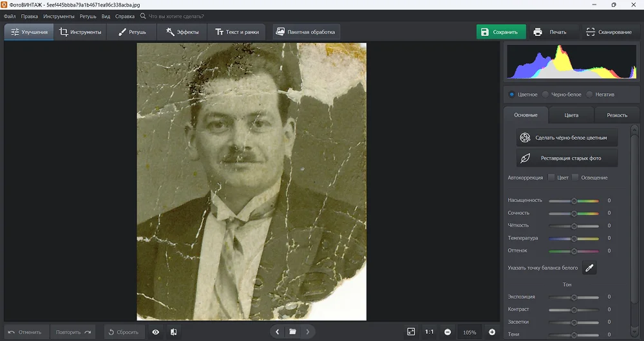Open the folder icon in bottom navigation
This screenshot has height=341, width=644.
click(x=292, y=332)
